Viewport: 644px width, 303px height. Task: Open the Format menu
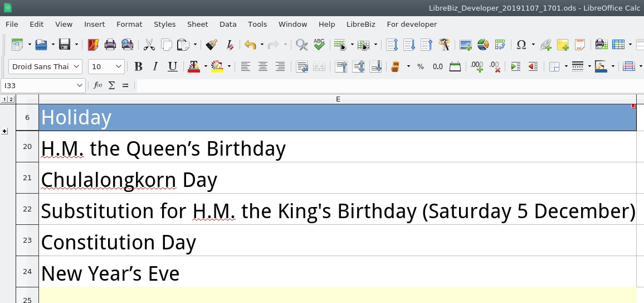(x=129, y=24)
